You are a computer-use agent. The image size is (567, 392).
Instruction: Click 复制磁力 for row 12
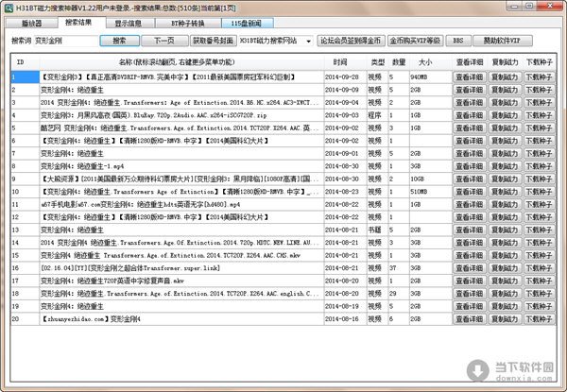pos(505,217)
